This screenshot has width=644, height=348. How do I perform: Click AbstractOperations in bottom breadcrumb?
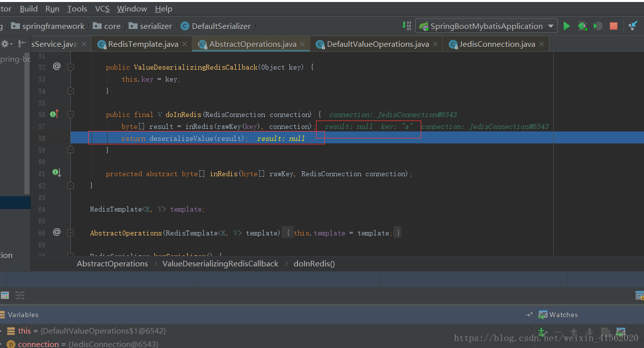click(x=112, y=264)
